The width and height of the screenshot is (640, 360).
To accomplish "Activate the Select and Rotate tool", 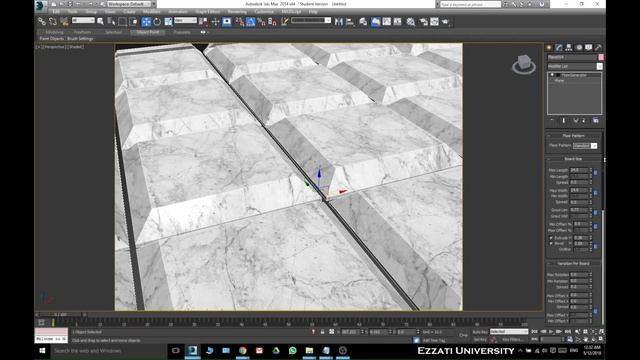I will [157, 22].
